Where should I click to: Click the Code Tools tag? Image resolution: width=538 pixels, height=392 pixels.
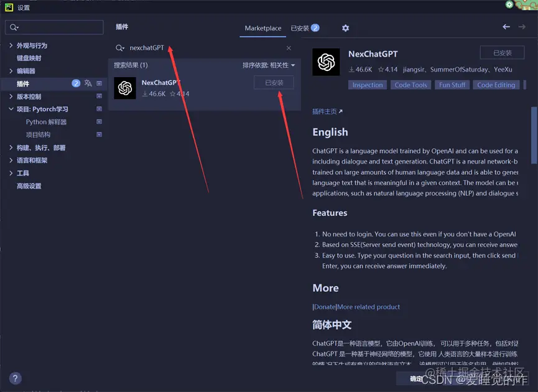tap(410, 85)
